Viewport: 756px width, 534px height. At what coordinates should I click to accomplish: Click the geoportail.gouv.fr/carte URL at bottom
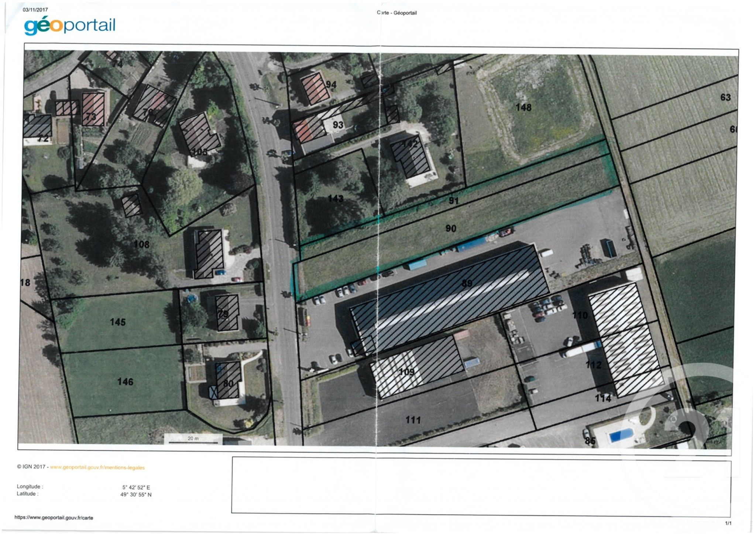coord(54,517)
